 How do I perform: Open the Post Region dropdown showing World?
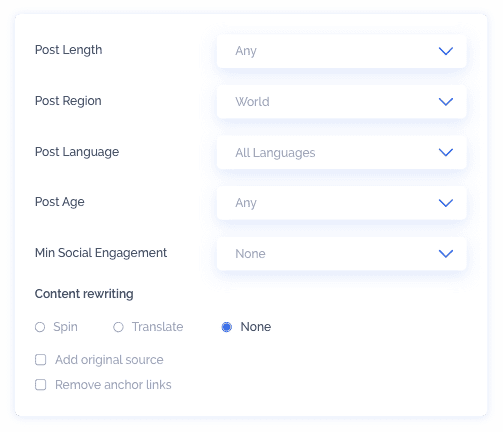click(341, 102)
